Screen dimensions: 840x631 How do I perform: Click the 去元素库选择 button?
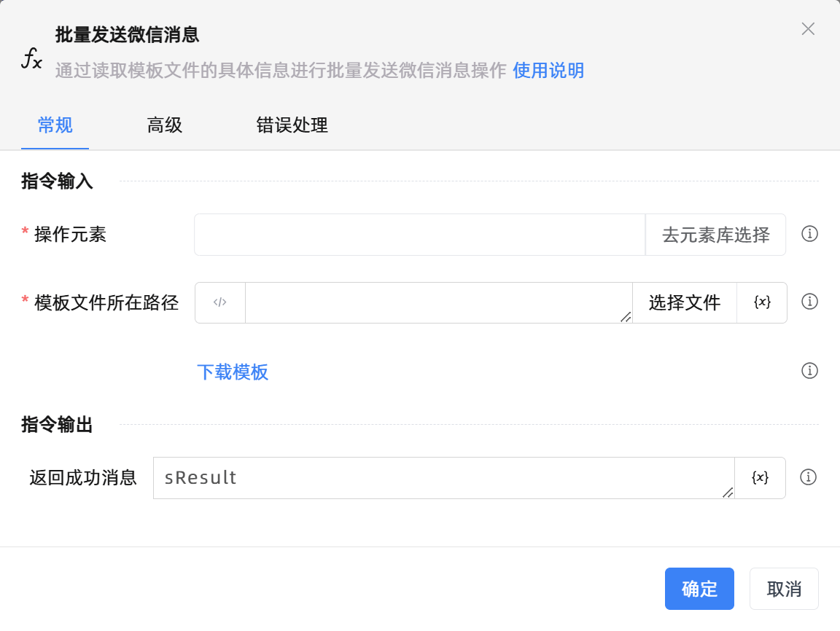coord(715,235)
